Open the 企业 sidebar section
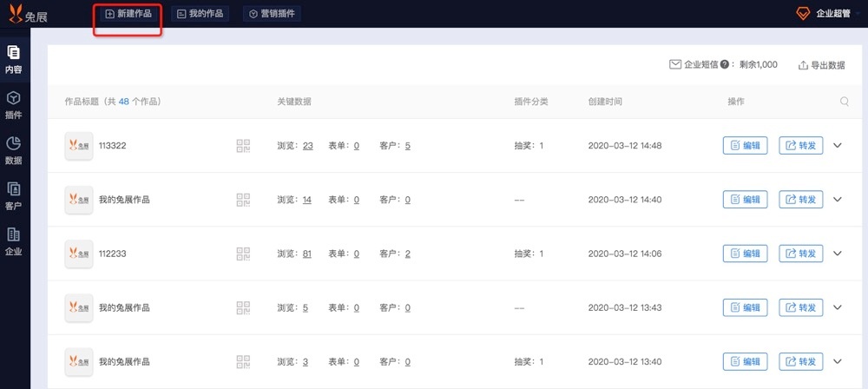 [x=13, y=241]
